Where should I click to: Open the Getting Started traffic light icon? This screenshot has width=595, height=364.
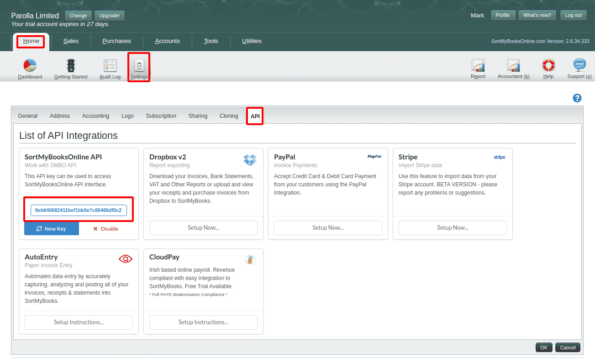[x=71, y=66]
